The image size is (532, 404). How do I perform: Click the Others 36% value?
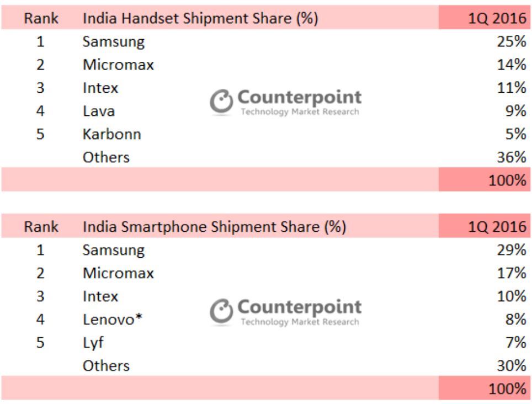pos(512,157)
